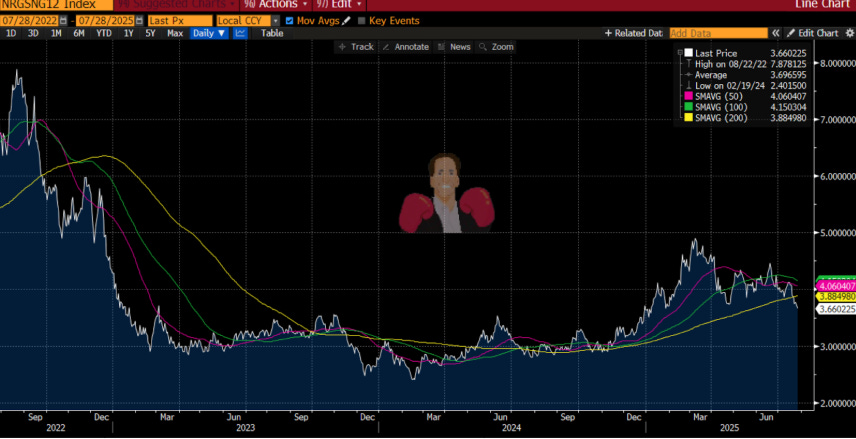Select the 1Y range tab

coord(128,33)
